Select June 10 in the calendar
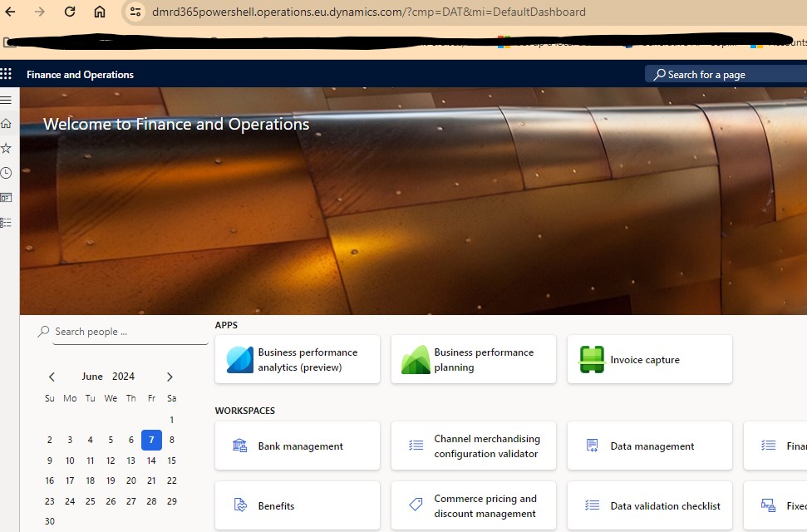 coord(70,461)
